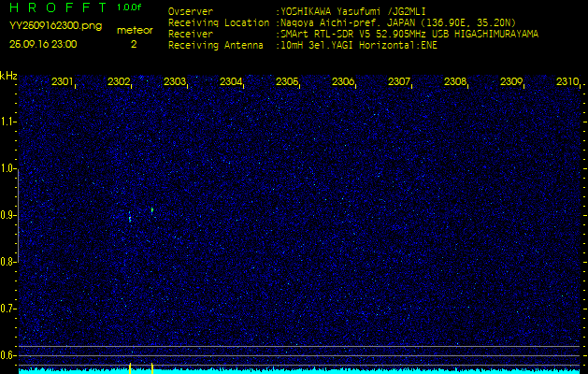Click the 0.9 kHz axis label

(x=7, y=215)
